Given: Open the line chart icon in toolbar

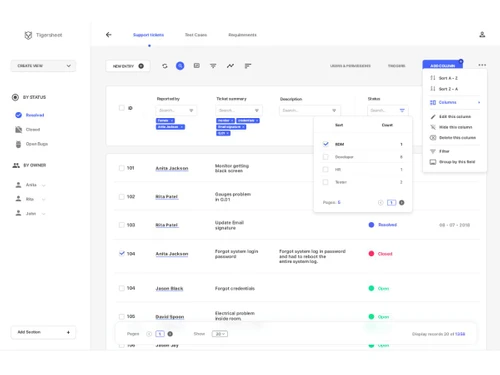Looking at the screenshot, I should click(x=230, y=66).
